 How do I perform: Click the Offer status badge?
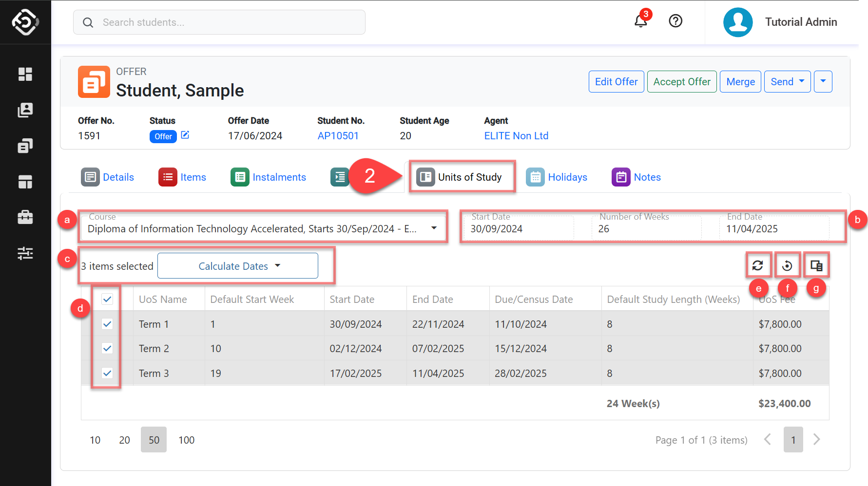(x=163, y=136)
